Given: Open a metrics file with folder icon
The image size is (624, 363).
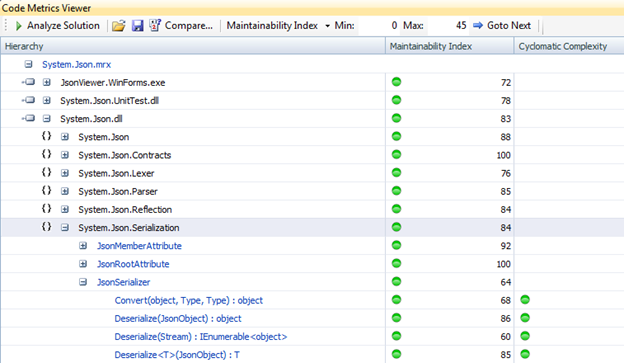Looking at the screenshot, I should point(118,26).
